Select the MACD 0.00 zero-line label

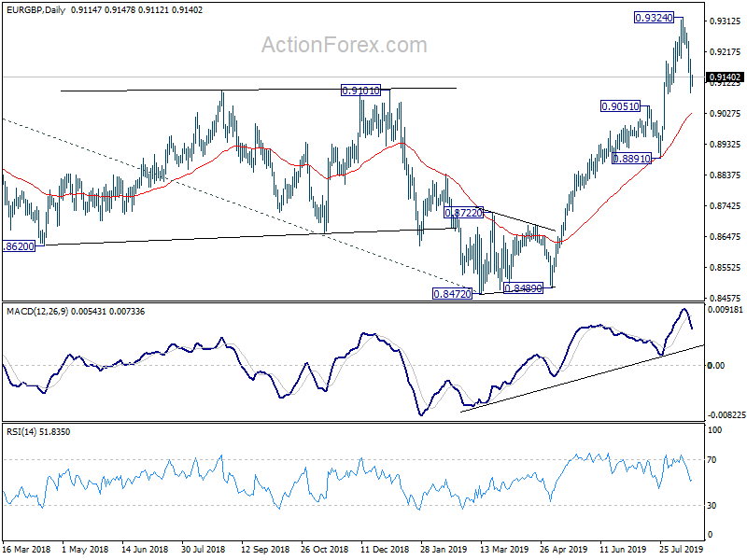click(716, 366)
